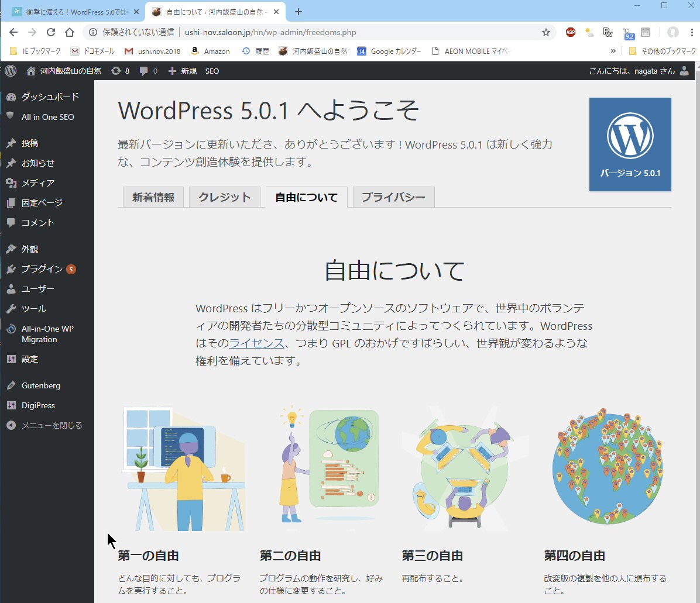700x603 pixels.
Task: Open the comments bubble icon in admin bar
Action: (x=148, y=71)
